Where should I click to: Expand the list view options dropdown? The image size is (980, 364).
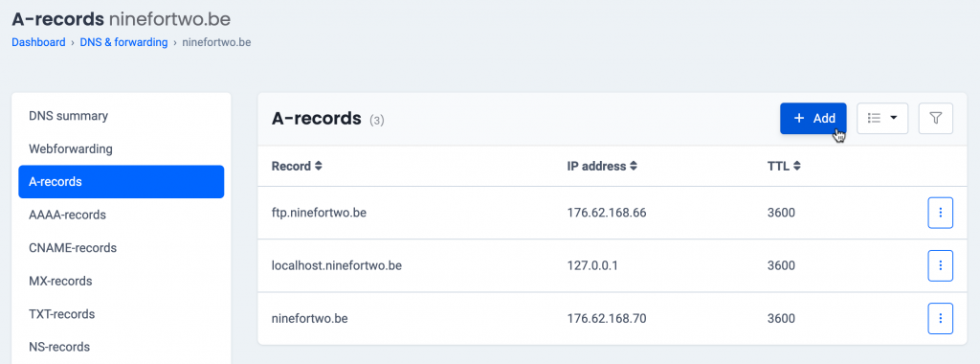click(x=881, y=118)
